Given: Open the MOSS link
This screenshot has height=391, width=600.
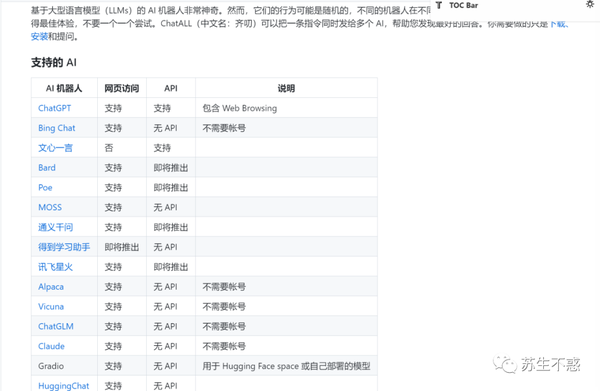Looking at the screenshot, I should pyautogui.click(x=50, y=207).
